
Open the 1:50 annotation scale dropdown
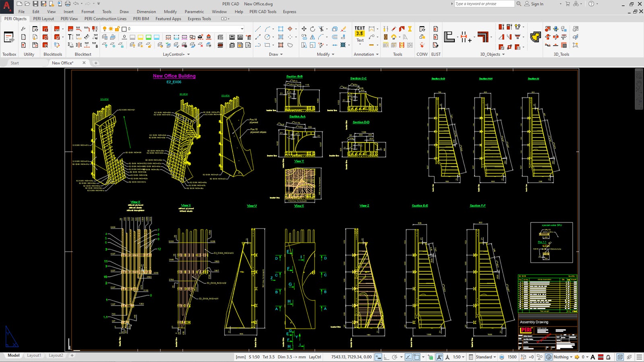point(458,357)
